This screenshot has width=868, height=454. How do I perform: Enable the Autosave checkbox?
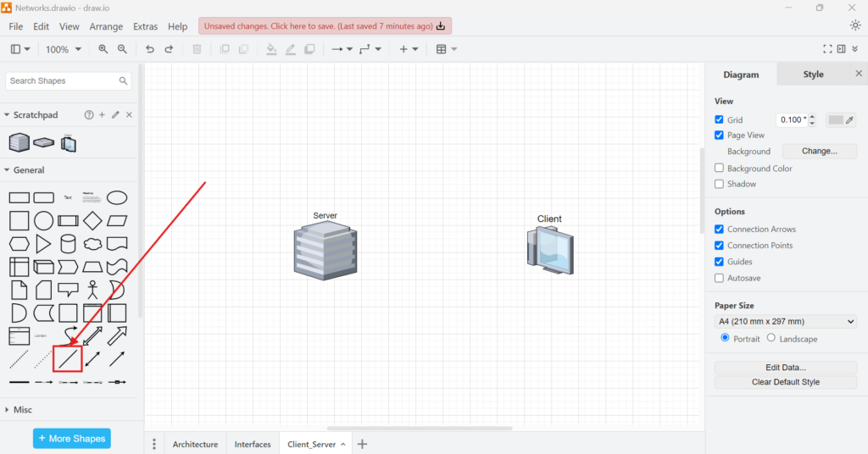(720, 278)
